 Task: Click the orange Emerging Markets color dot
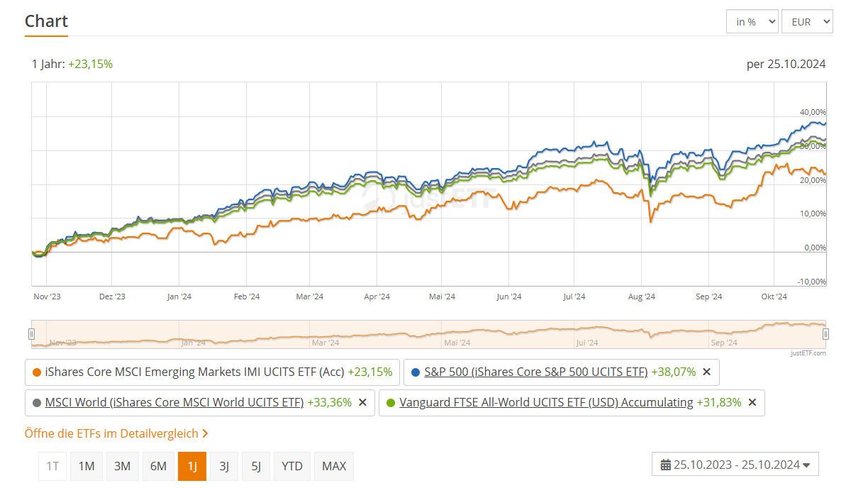(37, 372)
